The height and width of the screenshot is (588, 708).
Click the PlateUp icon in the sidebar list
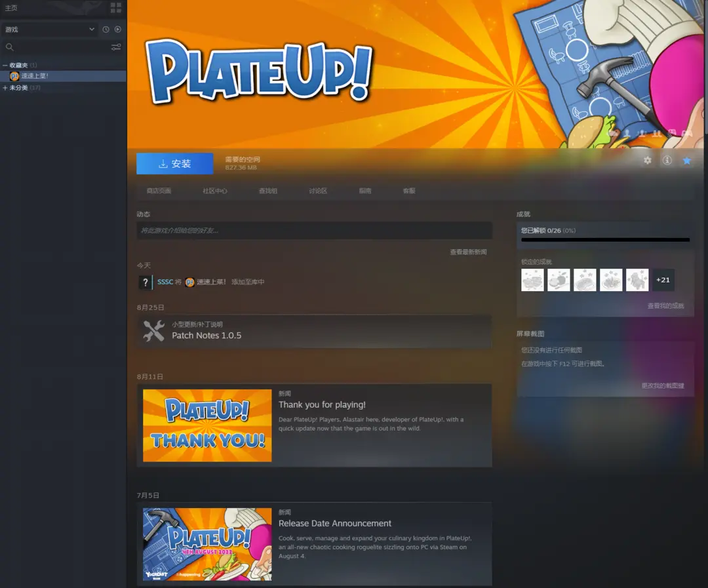14,76
